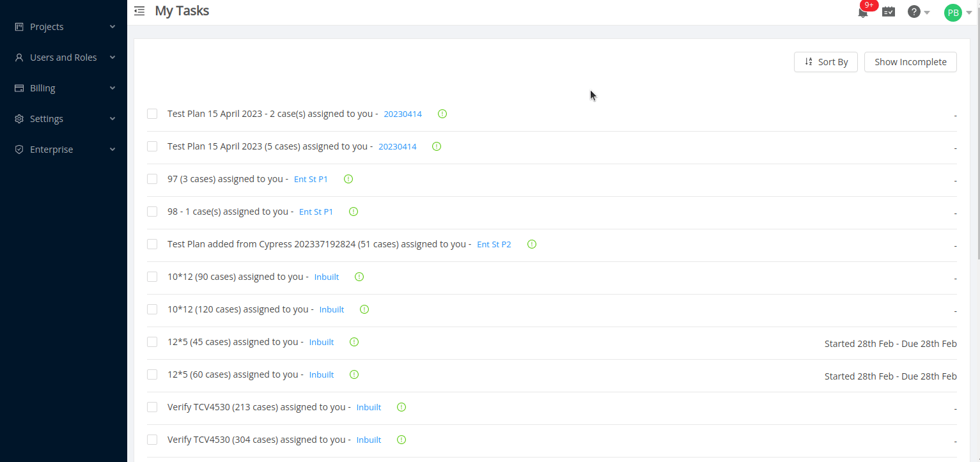
Task: Open Ent St P1 link on 98 row
Action: click(316, 212)
